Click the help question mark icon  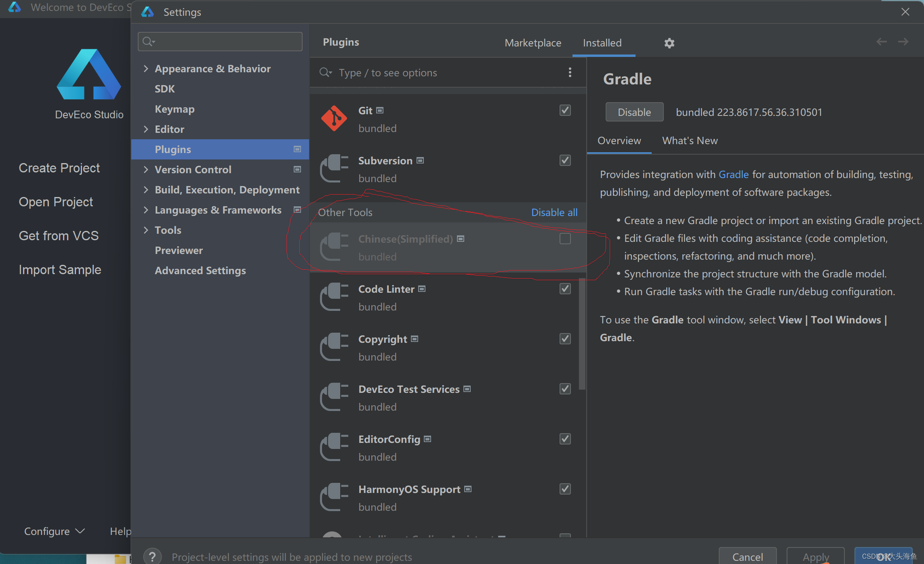click(x=152, y=556)
